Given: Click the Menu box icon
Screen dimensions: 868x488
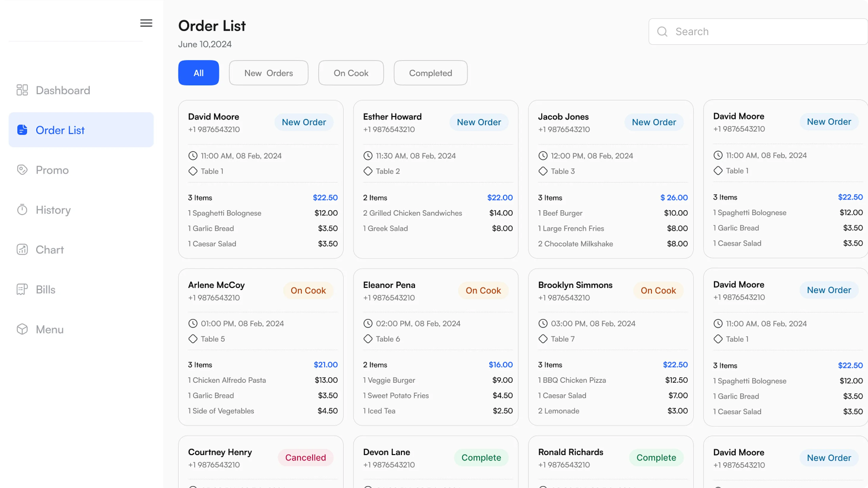Looking at the screenshot, I should tap(22, 329).
